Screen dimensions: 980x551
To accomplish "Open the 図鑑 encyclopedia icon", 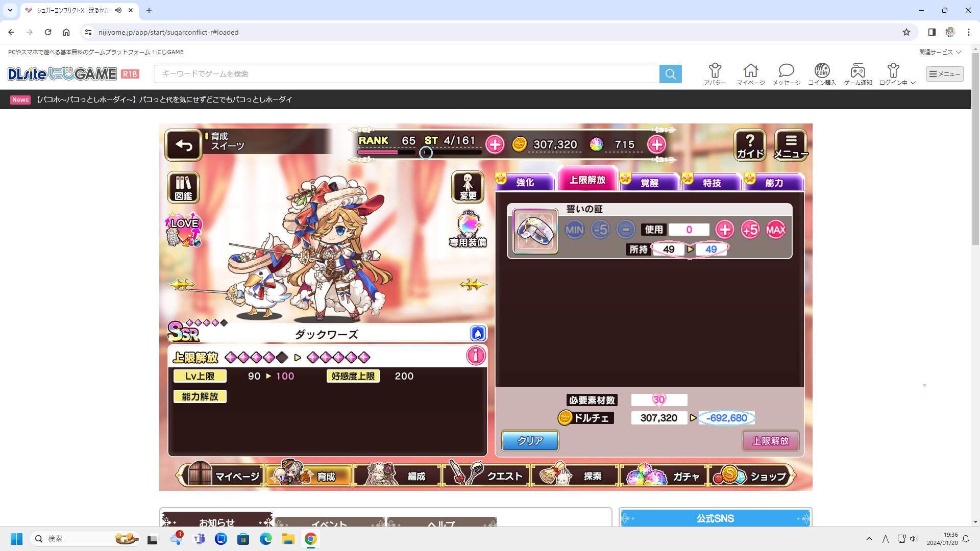I will [183, 187].
